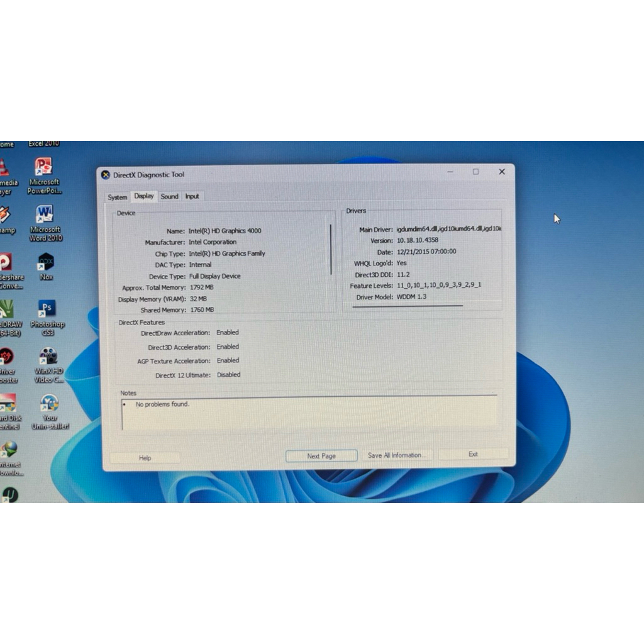644x644 pixels.
Task: Click the driver date '12/21/2015 07:00:00'
Action: point(426,252)
